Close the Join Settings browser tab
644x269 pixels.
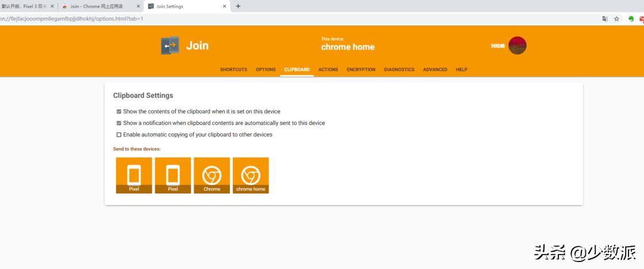[224, 6]
